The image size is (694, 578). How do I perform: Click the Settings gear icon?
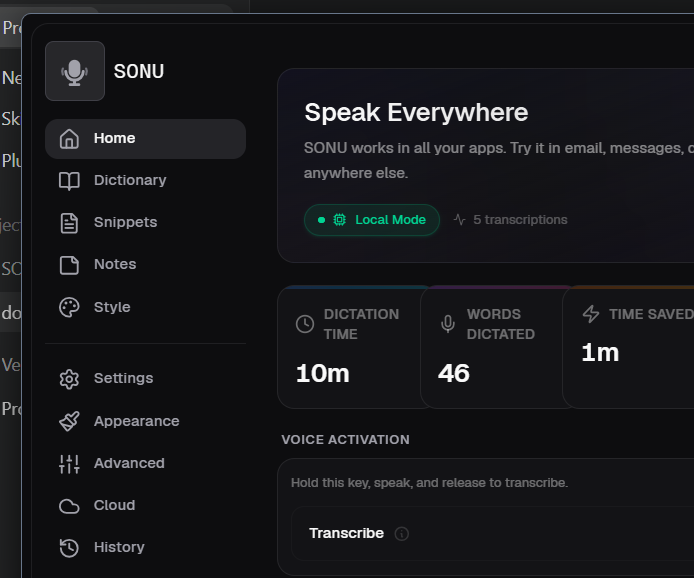tap(69, 379)
